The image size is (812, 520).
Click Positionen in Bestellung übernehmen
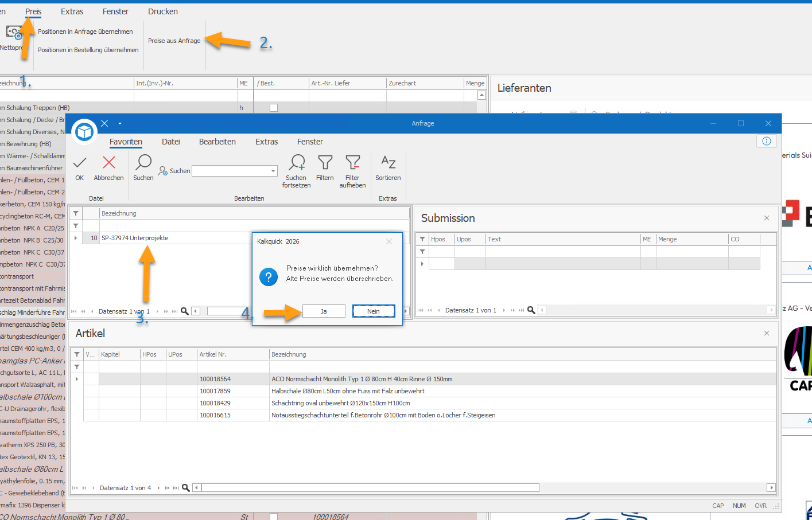pyautogui.click(x=88, y=50)
